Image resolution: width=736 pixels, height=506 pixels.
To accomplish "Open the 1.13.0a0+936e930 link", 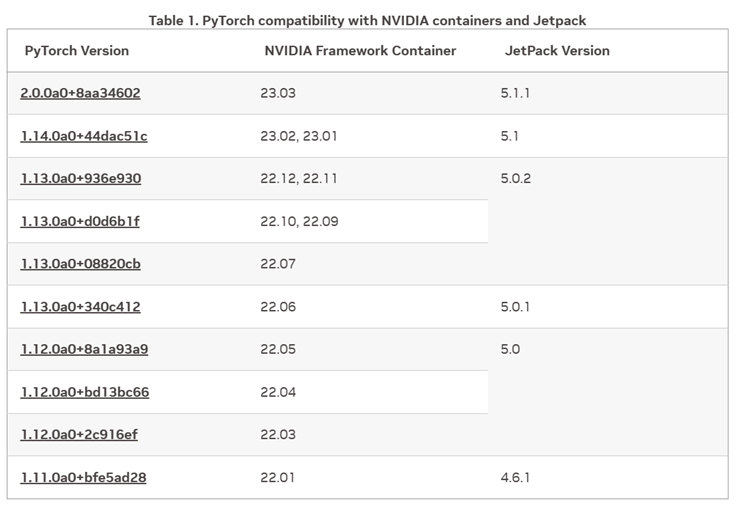I will (x=80, y=178).
